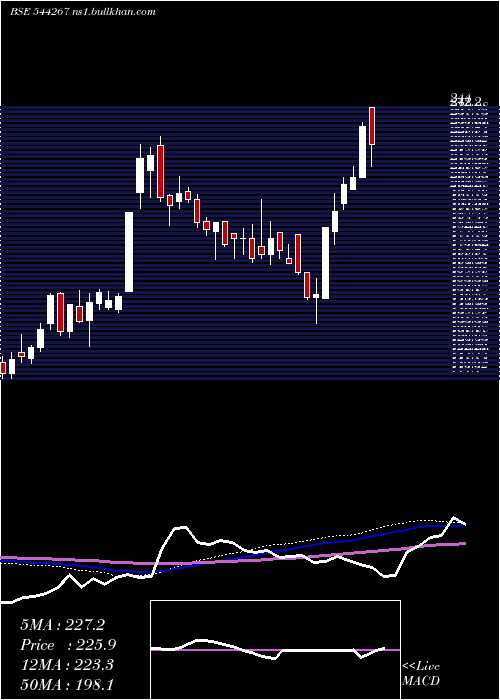The image size is (500, 700).
Task: Click the Price : 225.9 value
Action: pyautogui.click(x=68, y=645)
